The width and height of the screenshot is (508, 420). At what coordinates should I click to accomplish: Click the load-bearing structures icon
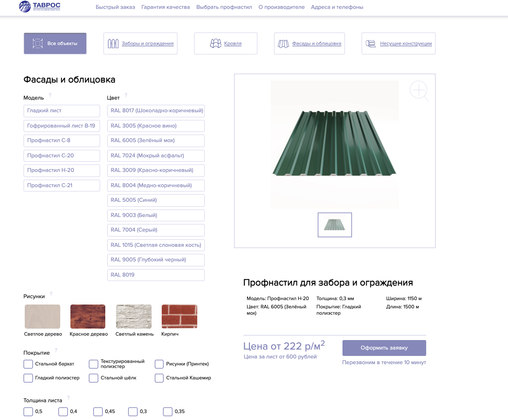tap(371, 43)
